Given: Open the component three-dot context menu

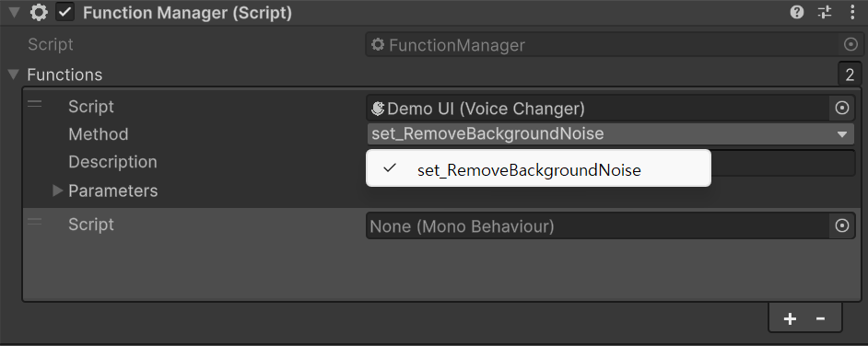Looking at the screenshot, I should click(x=852, y=13).
